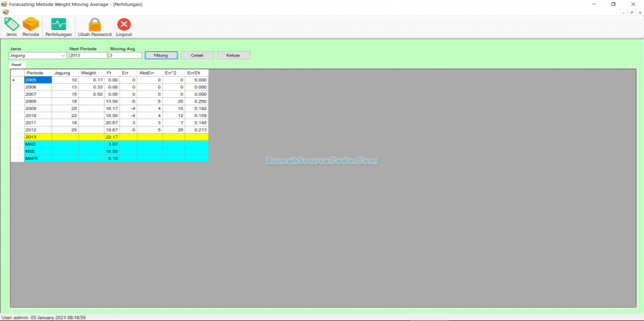Close the inner Perhitungan child window

(639, 12)
